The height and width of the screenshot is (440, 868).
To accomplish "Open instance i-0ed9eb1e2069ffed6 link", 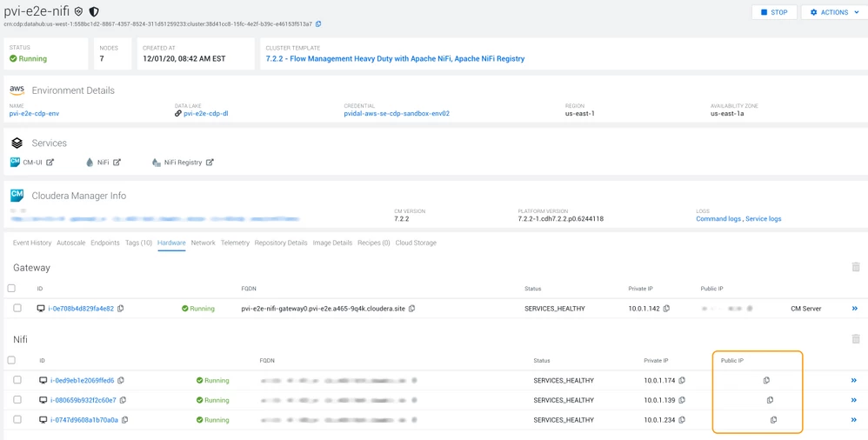I will (x=82, y=381).
